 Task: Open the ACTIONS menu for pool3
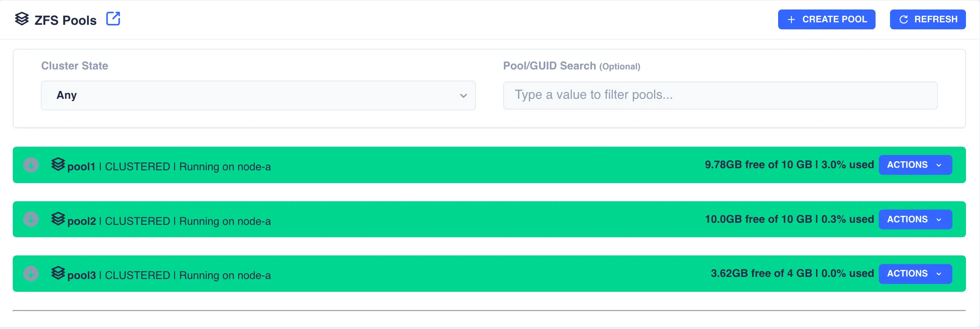915,273
